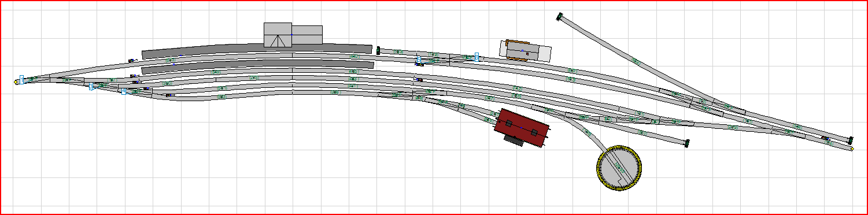The height and width of the screenshot is (215, 868).
Task: Select the curved track leading into the turntable
Action: pyautogui.click(x=590, y=134)
